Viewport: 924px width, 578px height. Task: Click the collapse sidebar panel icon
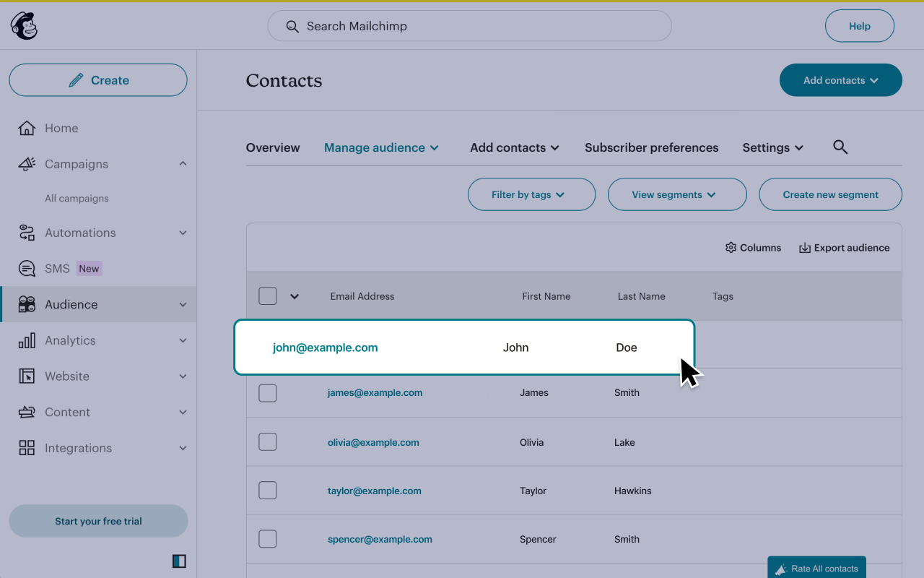click(x=179, y=561)
